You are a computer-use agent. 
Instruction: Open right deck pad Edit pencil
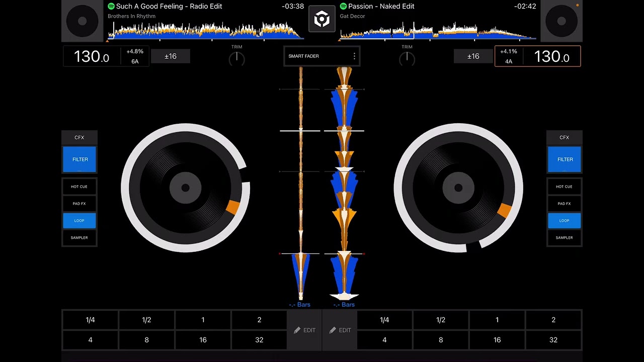pos(340,330)
